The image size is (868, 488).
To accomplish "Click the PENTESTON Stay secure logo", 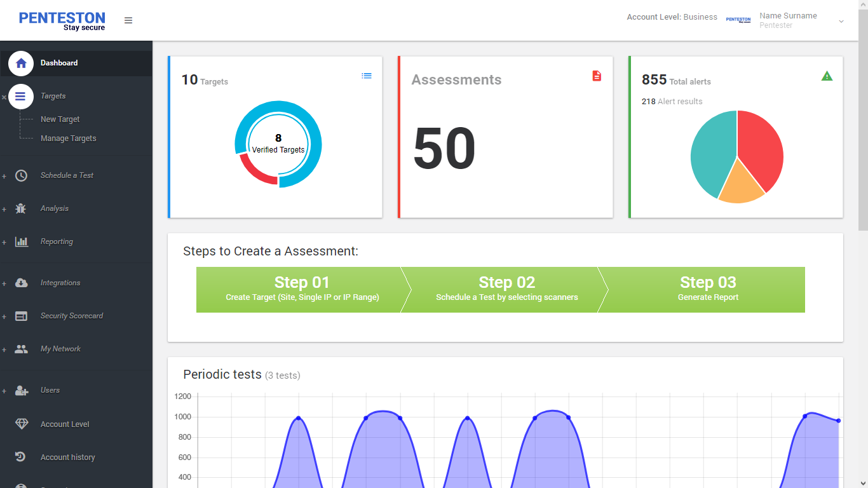I will click(x=62, y=21).
